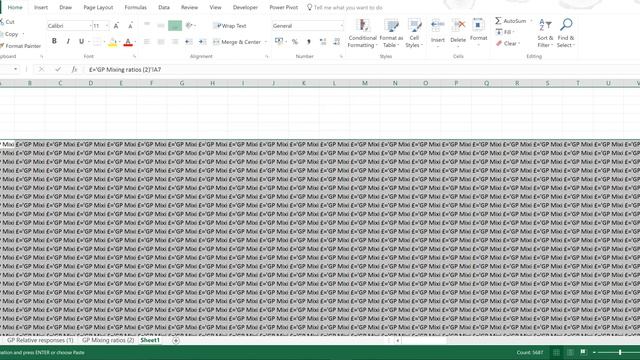
Task: Open the Format cells menu
Action: click(478, 32)
